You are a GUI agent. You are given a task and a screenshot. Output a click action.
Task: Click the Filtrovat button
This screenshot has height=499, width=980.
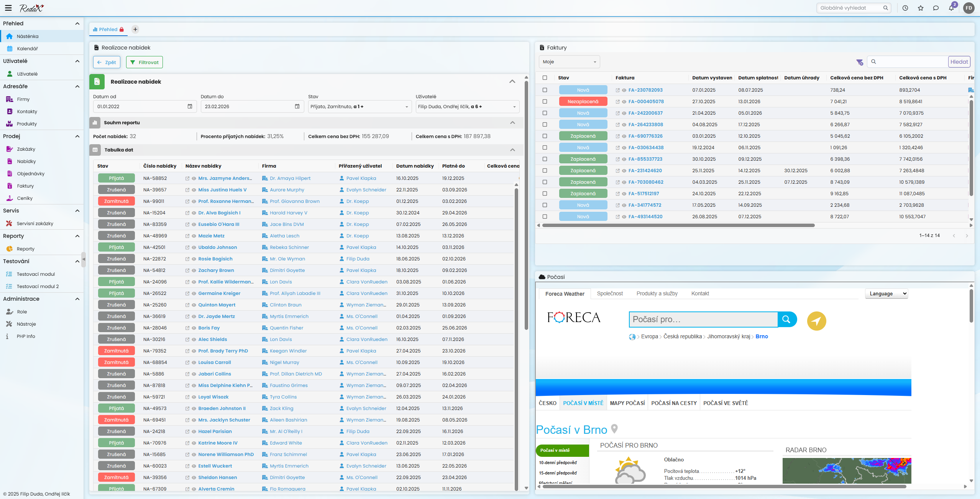pyautogui.click(x=144, y=62)
